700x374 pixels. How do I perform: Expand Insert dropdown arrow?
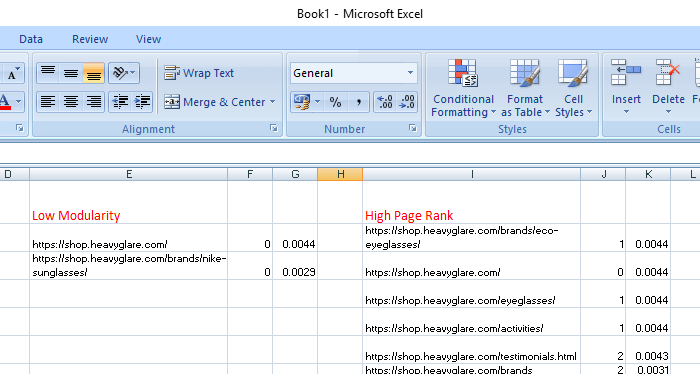pos(626,112)
